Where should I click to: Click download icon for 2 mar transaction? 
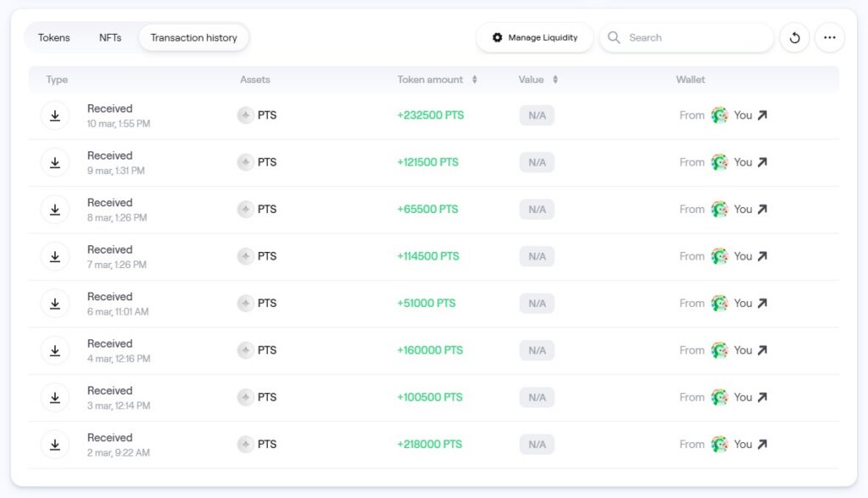pyautogui.click(x=55, y=444)
